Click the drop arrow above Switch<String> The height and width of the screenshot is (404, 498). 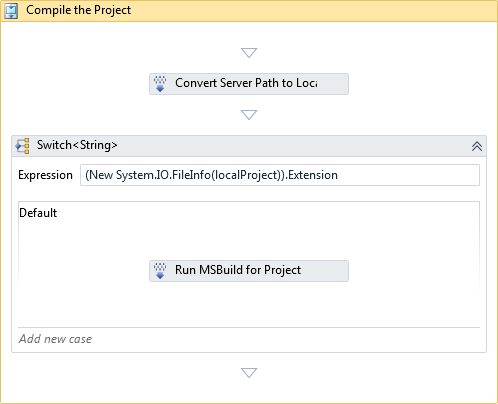point(249,115)
